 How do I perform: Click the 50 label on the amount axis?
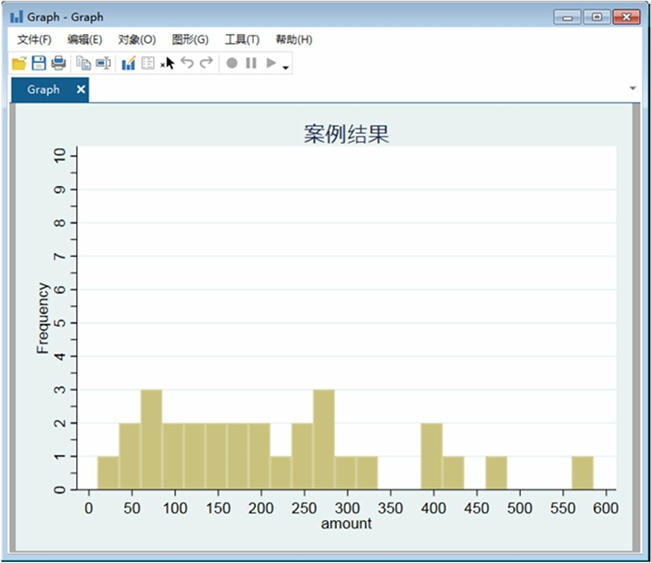(132, 508)
